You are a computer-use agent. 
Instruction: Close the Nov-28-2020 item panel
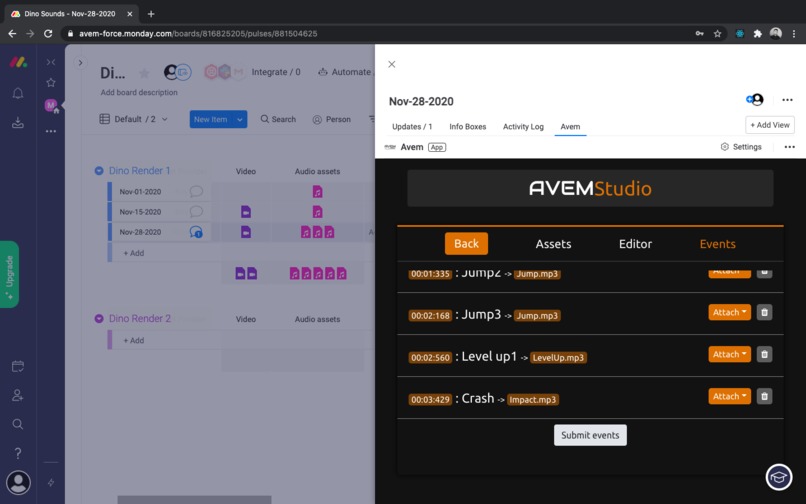(x=392, y=64)
